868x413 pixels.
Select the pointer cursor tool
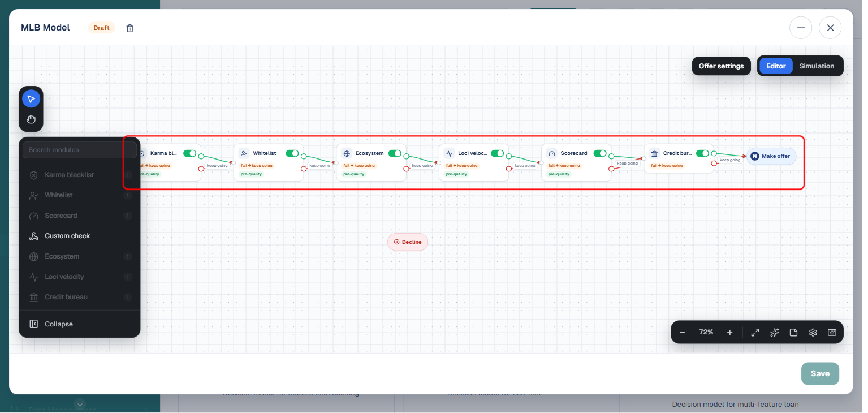31,99
